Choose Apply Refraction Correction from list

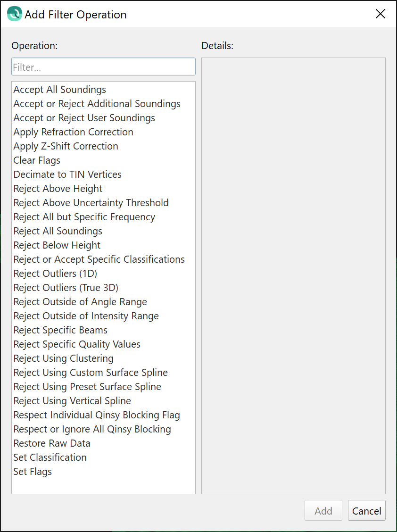(x=74, y=132)
